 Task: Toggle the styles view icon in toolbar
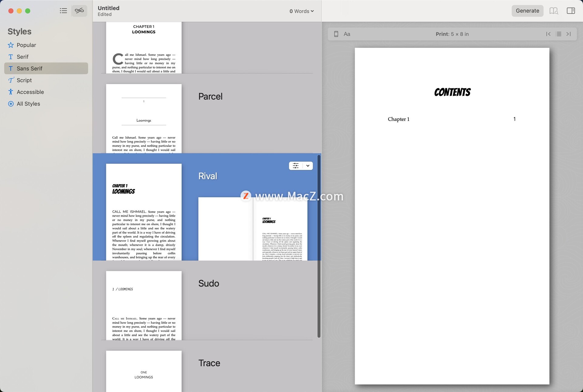point(79,11)
